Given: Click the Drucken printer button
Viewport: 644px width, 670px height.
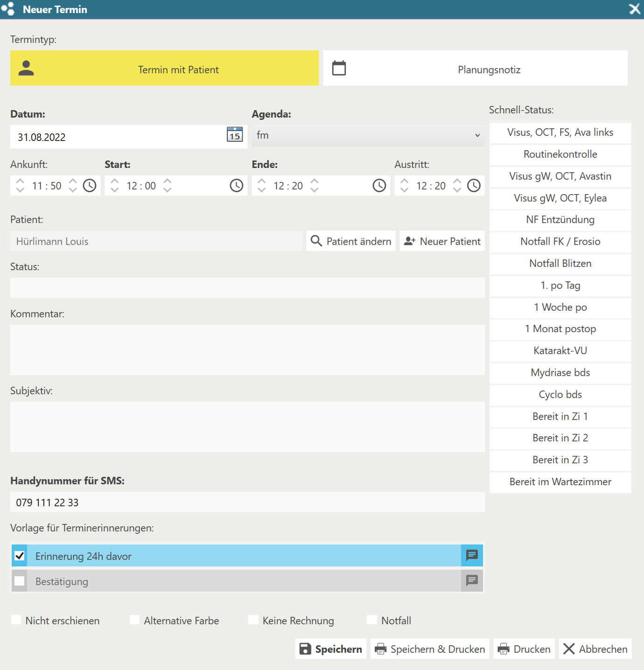Looking at the screenshot, I should pos(524,649).
